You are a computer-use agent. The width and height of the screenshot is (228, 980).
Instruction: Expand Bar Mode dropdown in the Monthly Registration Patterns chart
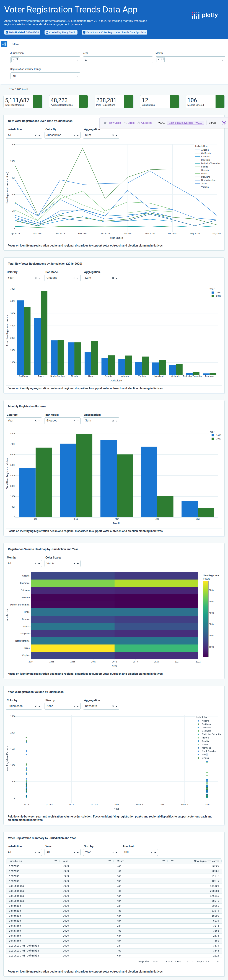(x=62, y=421)
